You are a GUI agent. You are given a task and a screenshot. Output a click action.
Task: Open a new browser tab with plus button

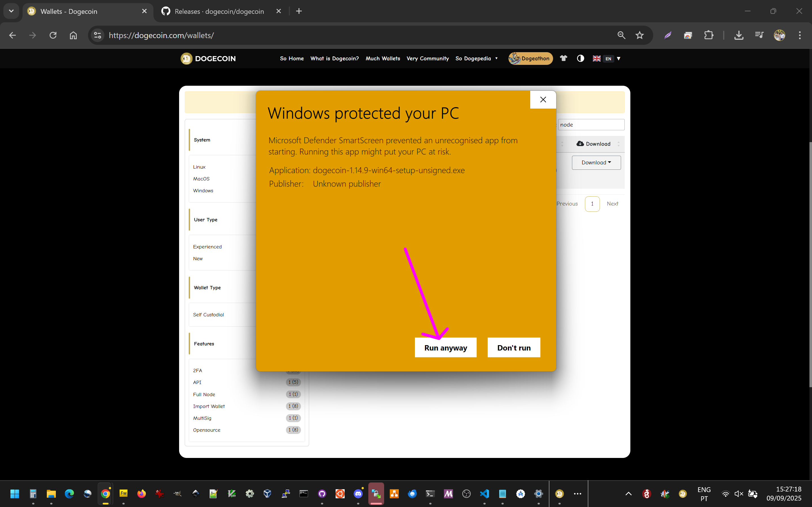(299, 11)
